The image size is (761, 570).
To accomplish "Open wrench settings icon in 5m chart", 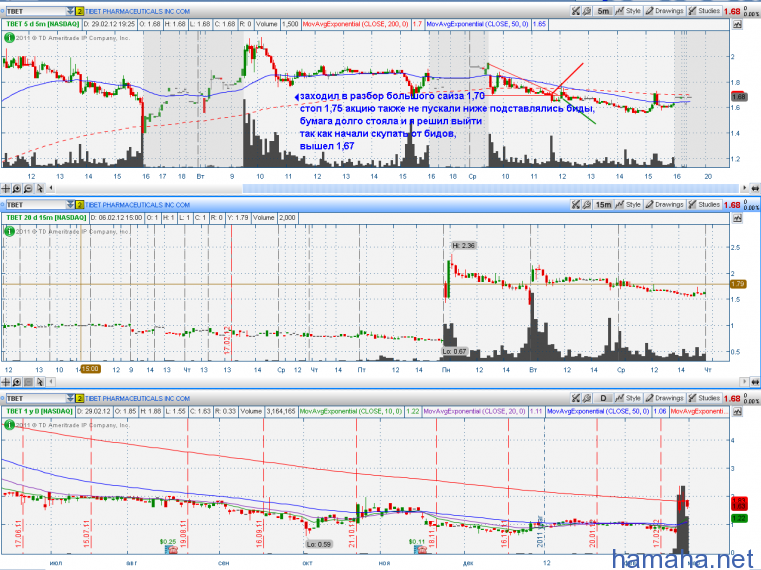I will (586, 11).
